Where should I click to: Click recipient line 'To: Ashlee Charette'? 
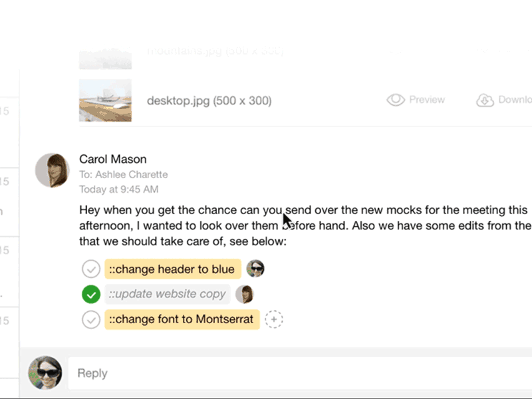pyautogui.click(x=123, y=175)
